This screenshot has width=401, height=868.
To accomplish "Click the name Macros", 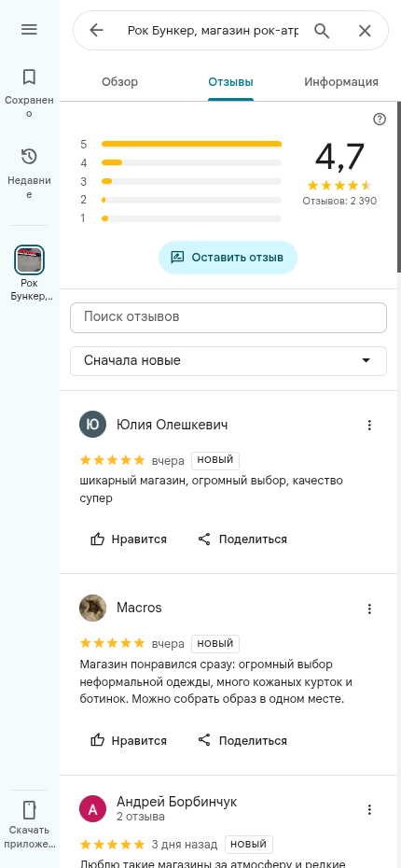I will (139, 608).
